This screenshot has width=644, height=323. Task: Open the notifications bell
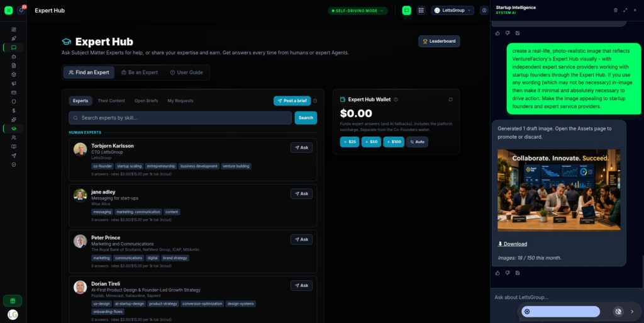[21, 11]
